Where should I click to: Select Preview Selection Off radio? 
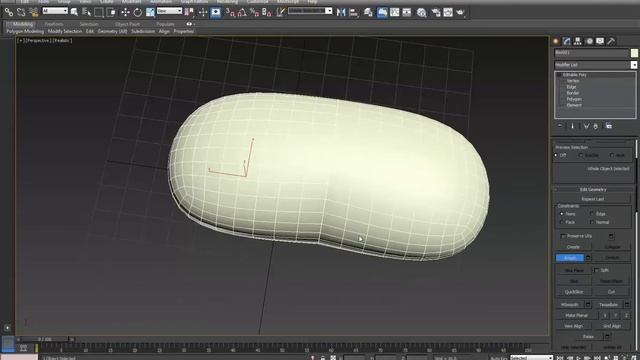point(556,156)
